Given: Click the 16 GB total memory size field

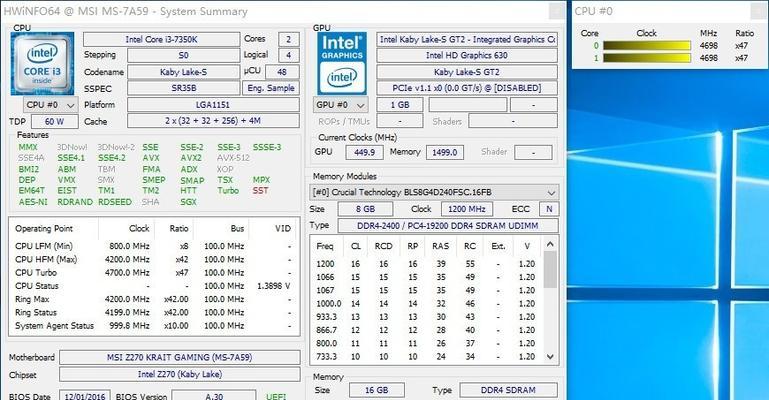Looking at the screenshot, I should (x=377, y=390).
